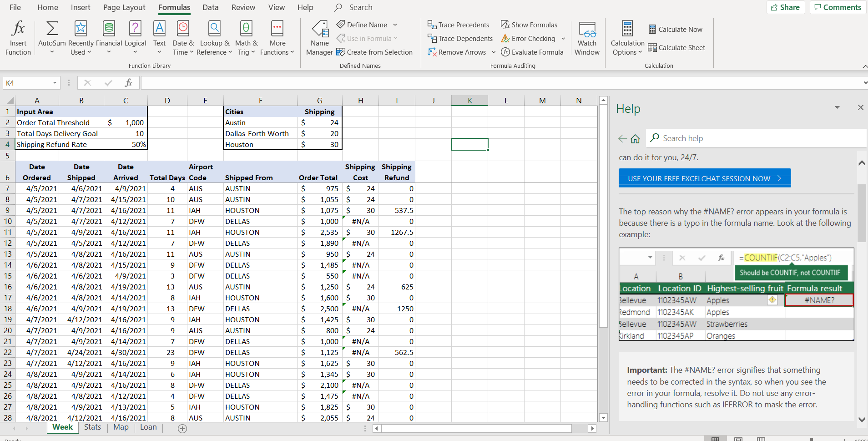The height and width of the screenshot is (441, 868).
Task: Click the Share button
Action: 786,7
